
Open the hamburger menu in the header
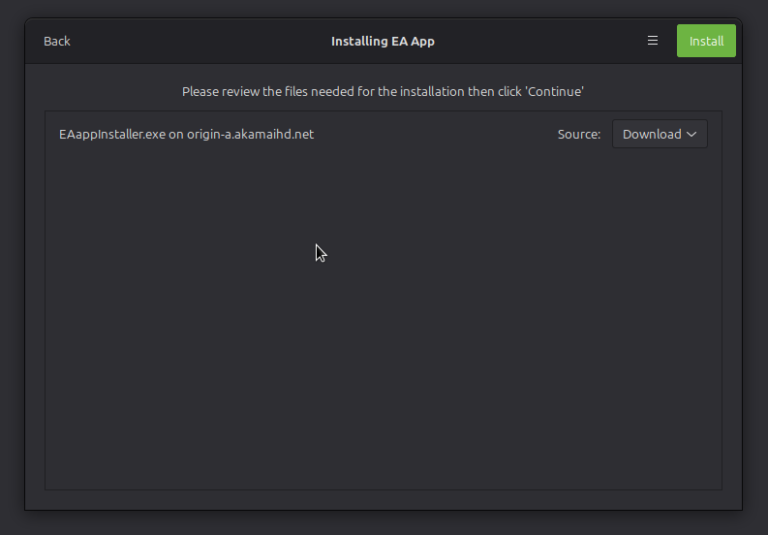653,41
